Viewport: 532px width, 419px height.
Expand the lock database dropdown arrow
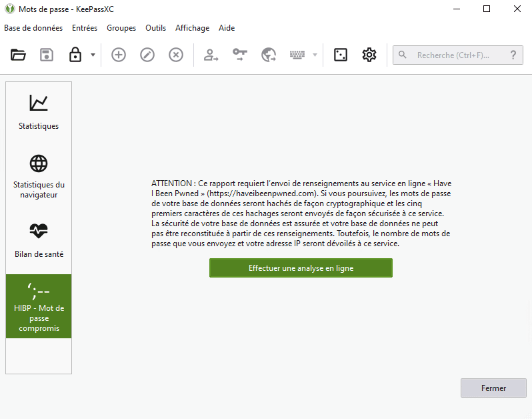(x=93, y=55)
